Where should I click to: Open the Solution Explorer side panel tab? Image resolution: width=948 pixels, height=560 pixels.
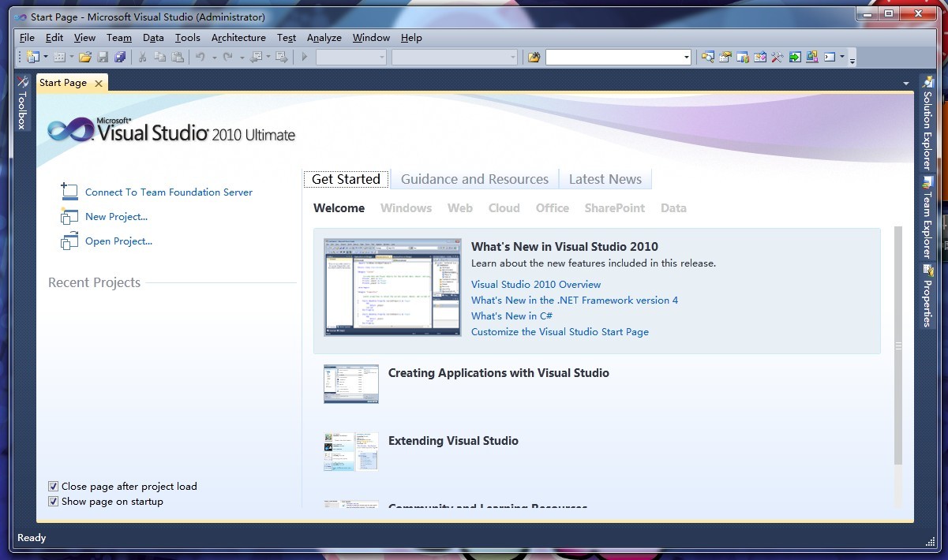coord(927,123)
